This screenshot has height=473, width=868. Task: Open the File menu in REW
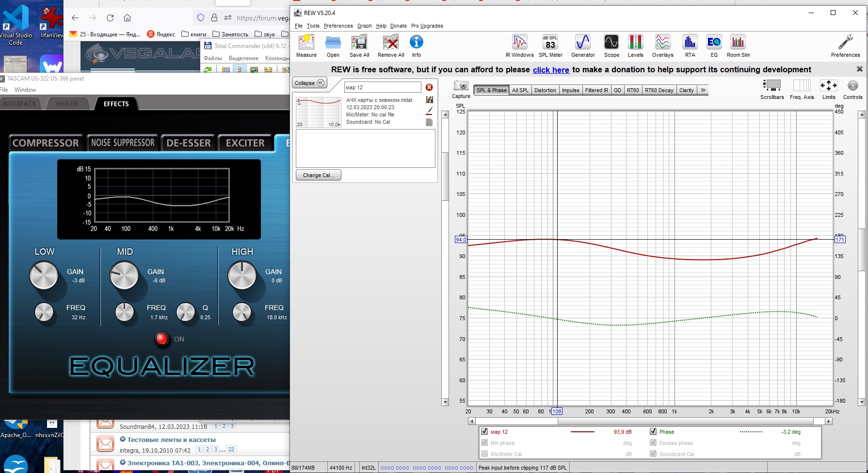pos(299,26)
